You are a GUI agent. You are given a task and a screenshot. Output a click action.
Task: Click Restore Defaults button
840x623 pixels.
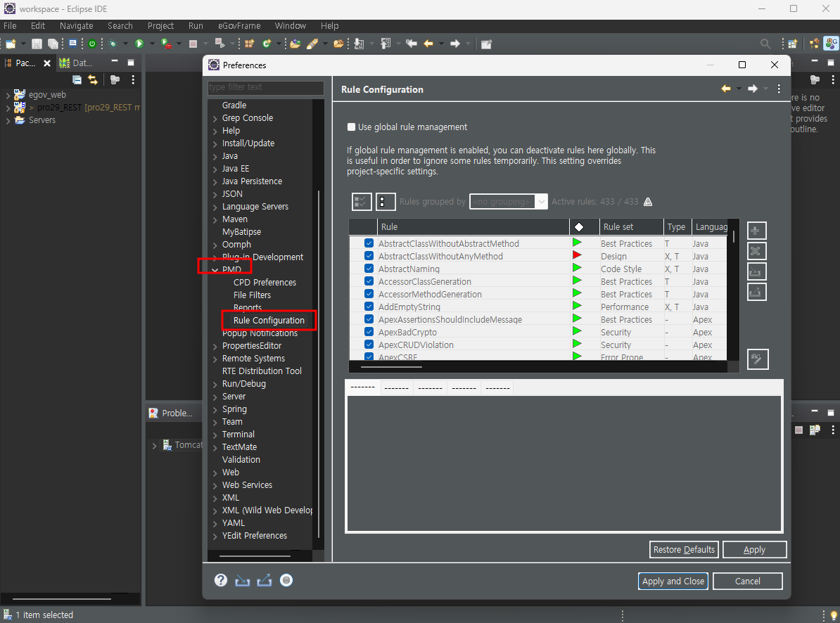point(684,550)
